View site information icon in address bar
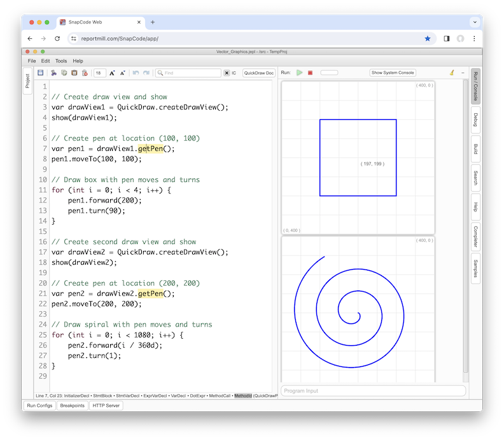 click(74, 39)
